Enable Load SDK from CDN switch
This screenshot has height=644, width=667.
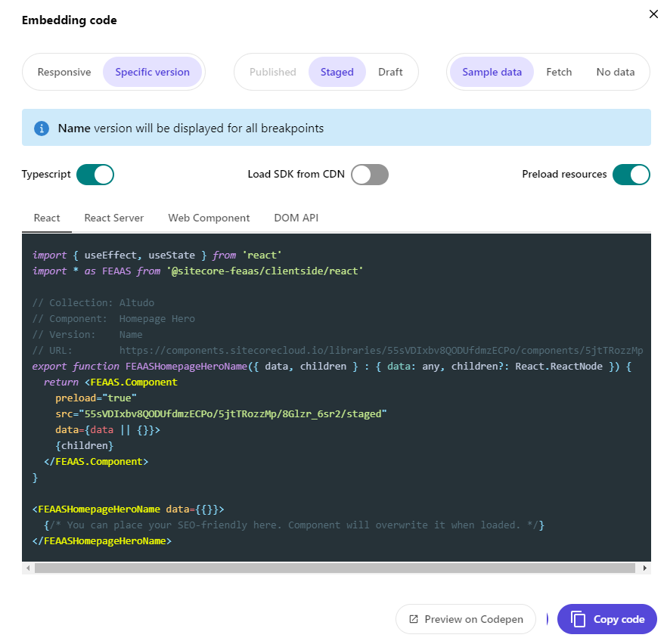(370, 175)
